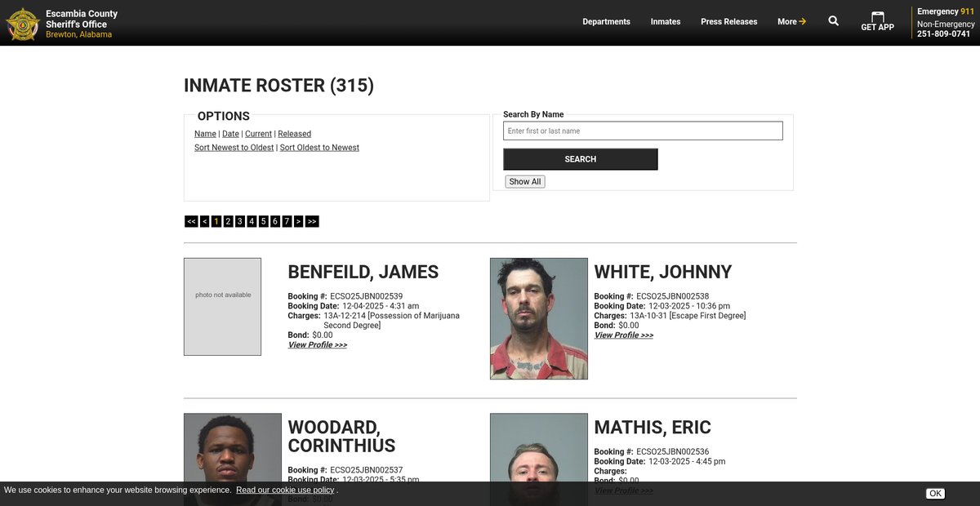980x506 pixels.
Task: Click the Emergency 911 text
Action: pos(946,11)
